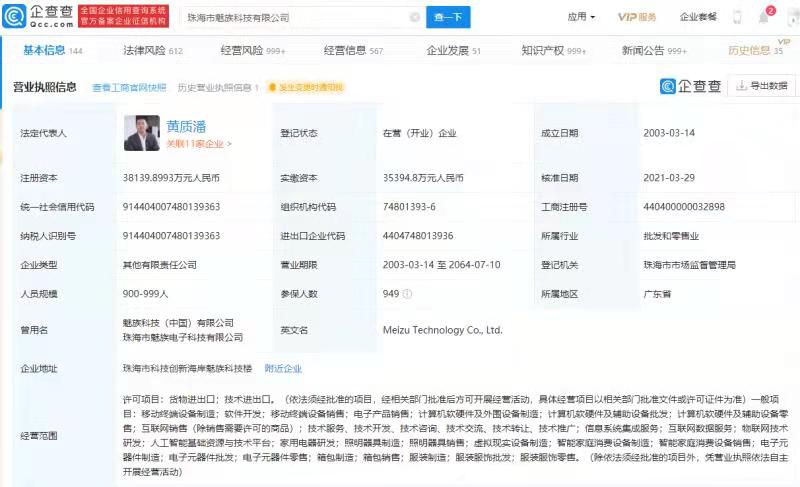800x487 pixels.
Task: Expand 历史营业执照信息 records
Action: tap(218, 88)
